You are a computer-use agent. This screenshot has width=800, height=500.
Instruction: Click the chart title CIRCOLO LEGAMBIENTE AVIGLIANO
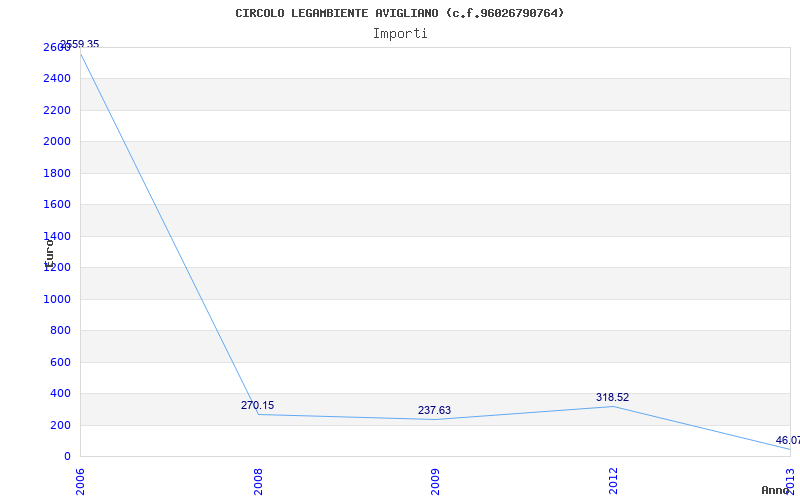pyautogui.click(x=399, y=13)
